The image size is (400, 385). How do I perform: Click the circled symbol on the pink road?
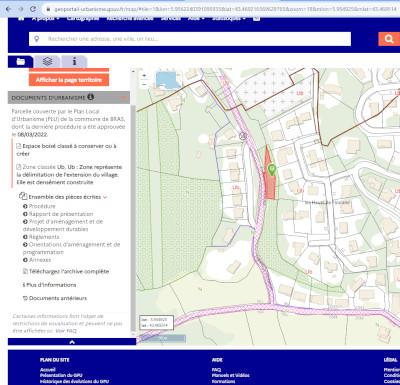coord(243,136)
